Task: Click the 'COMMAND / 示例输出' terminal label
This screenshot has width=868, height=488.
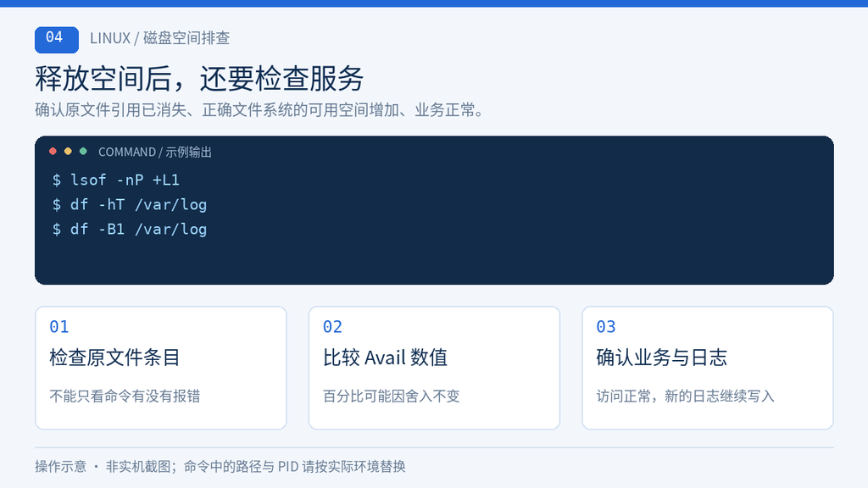Action: click(155, 152)
